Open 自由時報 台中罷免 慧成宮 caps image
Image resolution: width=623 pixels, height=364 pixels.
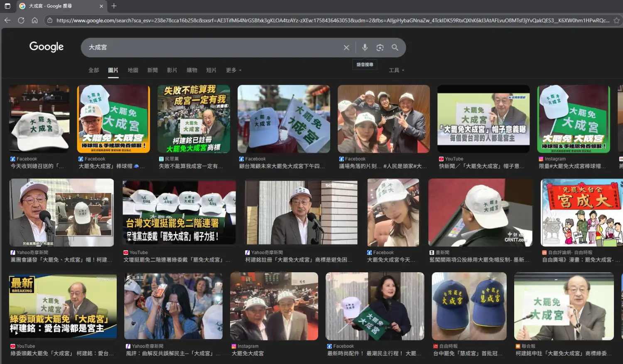click(x=469, y=306)
